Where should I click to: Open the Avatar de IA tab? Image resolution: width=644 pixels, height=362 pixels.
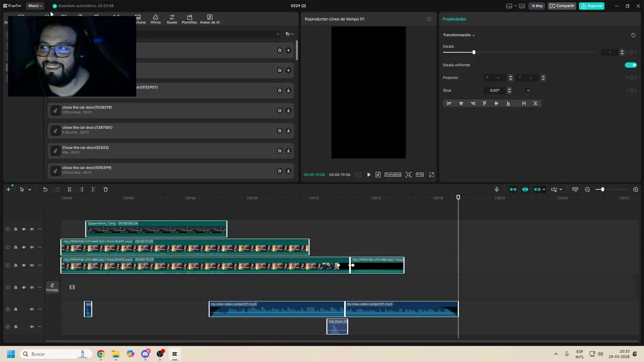[x=210, y=20]
